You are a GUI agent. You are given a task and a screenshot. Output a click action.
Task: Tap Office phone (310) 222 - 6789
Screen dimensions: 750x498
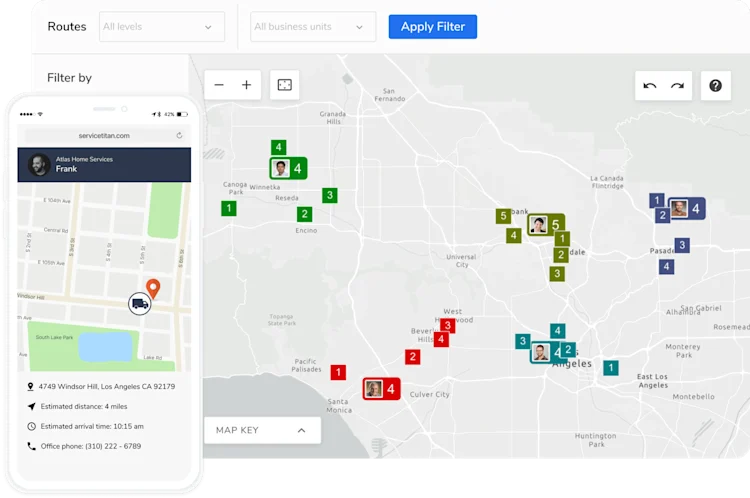pyautogui.click(x=84, y=446)
